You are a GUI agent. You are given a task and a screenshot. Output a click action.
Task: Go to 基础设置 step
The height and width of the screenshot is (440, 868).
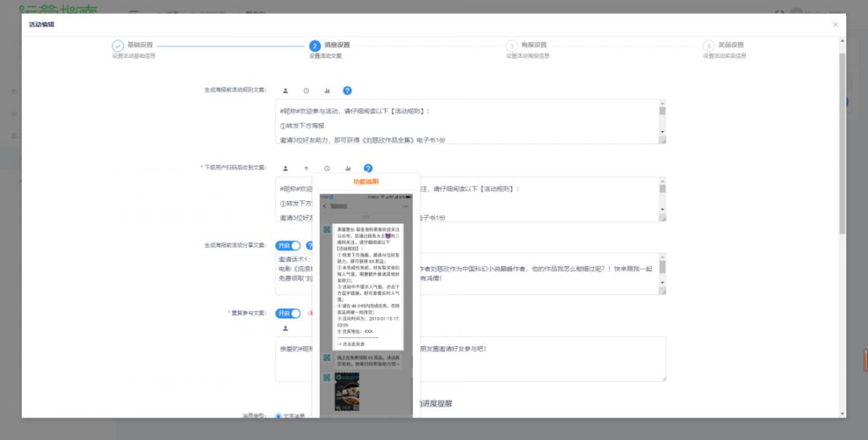coord(118,47)
